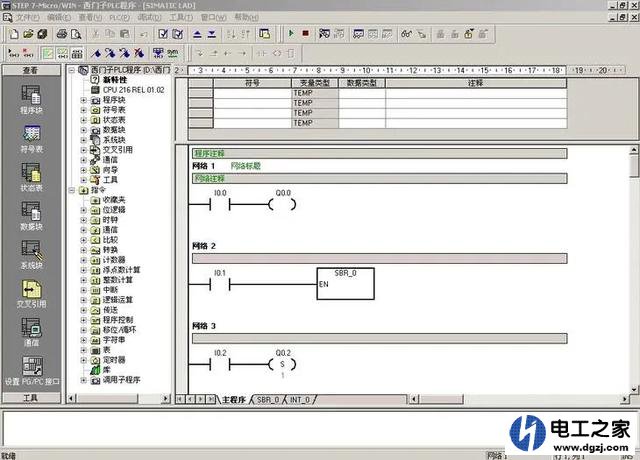This screenshot has width=640, height=460.
Task: Open Status Chart from the View sidebar
Action: click(31, 178)
